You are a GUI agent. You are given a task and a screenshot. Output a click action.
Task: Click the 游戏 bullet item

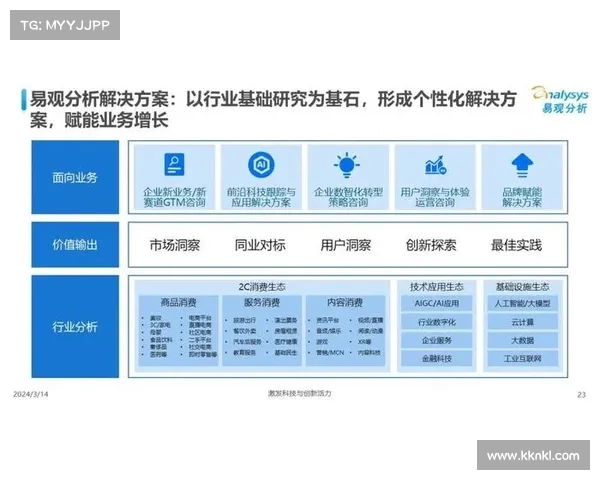(x=322, y=342)
